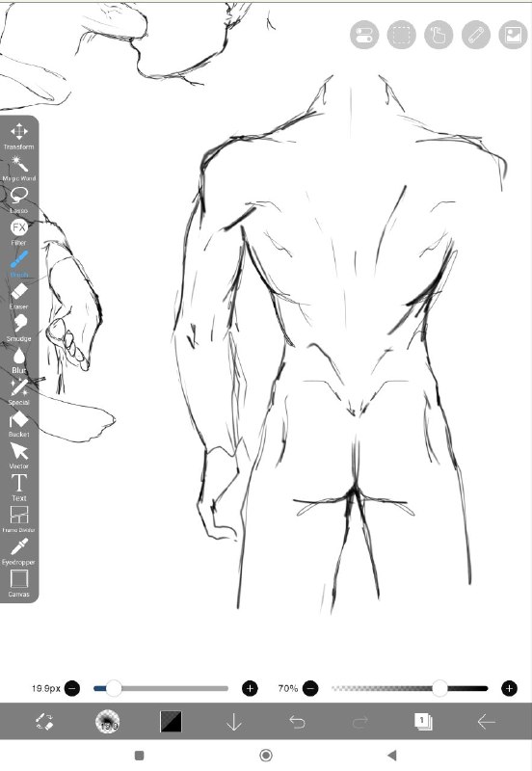Open the FX Filter tool
Image resolution: width=532 pixels, height=771 pixels.
pyautogui.click(x=18, y=231)
